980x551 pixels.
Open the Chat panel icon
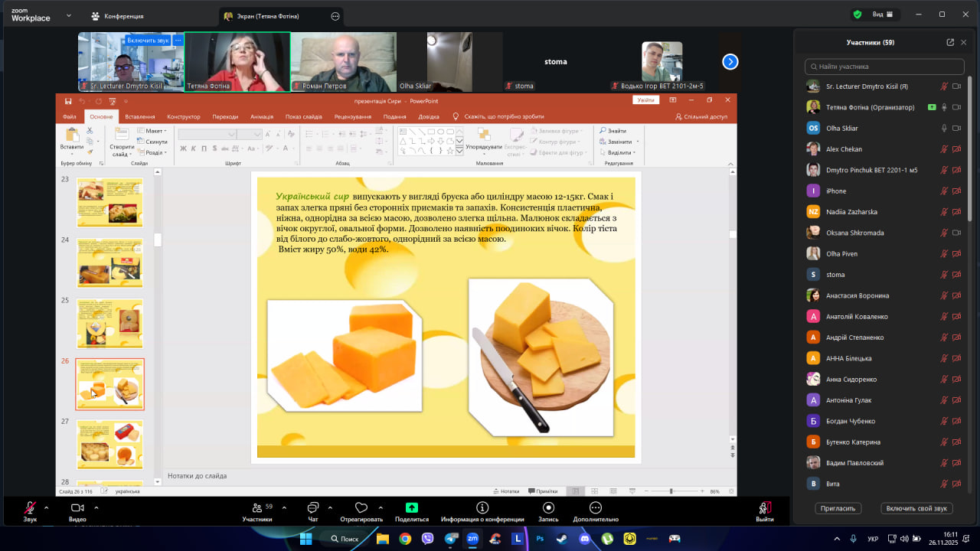(312, 508)
